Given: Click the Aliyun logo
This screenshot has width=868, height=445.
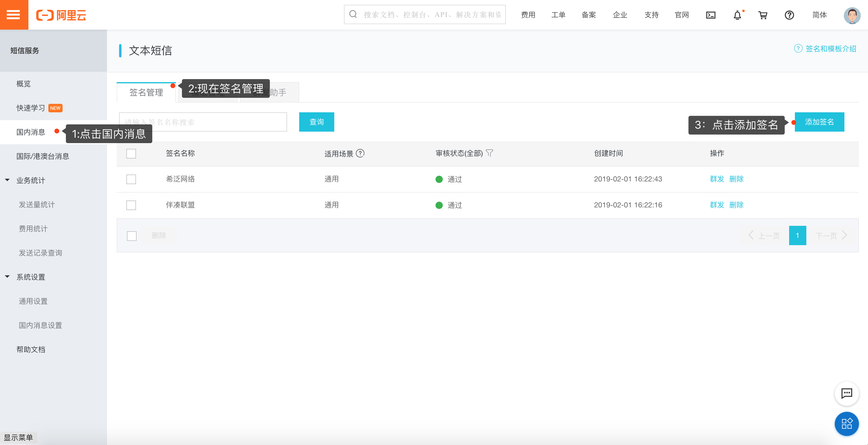Looking at the screenshot, I should pyautogui.click(x=61, y=15).
